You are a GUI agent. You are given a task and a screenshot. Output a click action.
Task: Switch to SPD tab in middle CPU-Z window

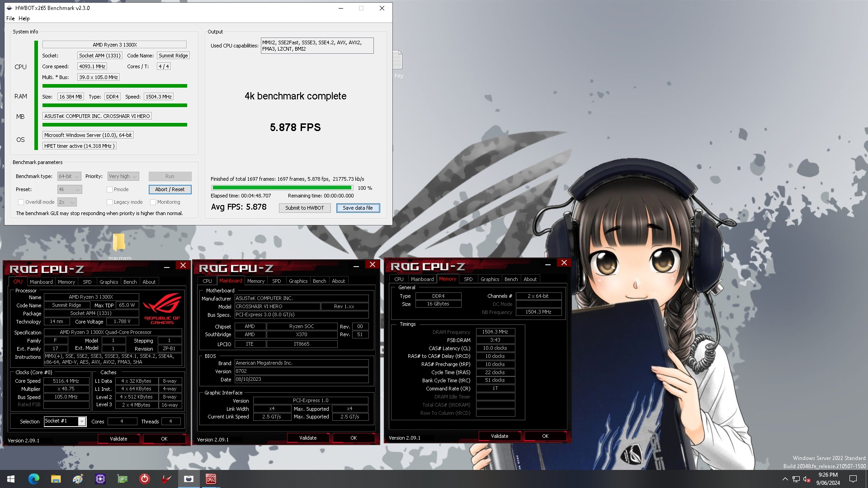coord(277,281)
